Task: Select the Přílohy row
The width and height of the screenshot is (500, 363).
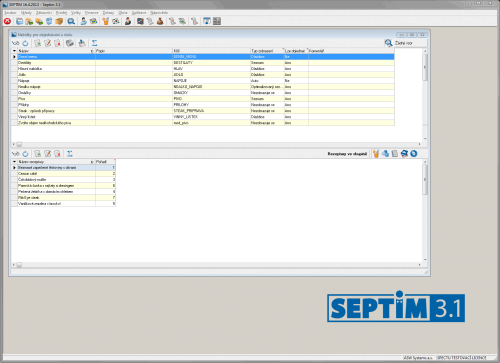Action: 203,105
